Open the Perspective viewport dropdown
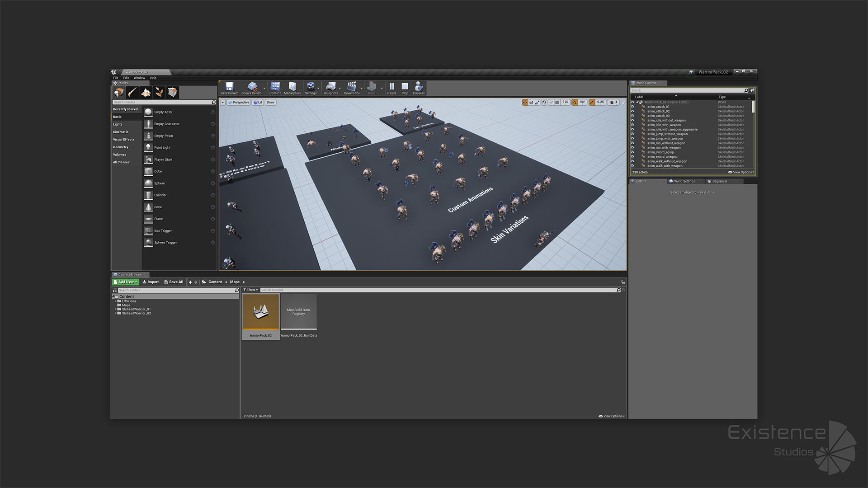868x488 pixels. click(x=239, y=103)
